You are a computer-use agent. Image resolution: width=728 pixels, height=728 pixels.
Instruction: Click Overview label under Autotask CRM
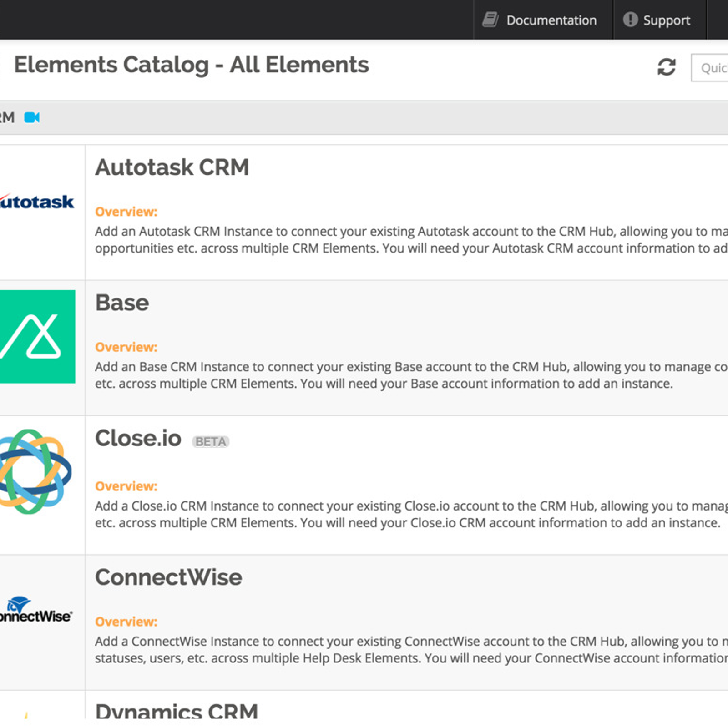[x=126, y=212]
